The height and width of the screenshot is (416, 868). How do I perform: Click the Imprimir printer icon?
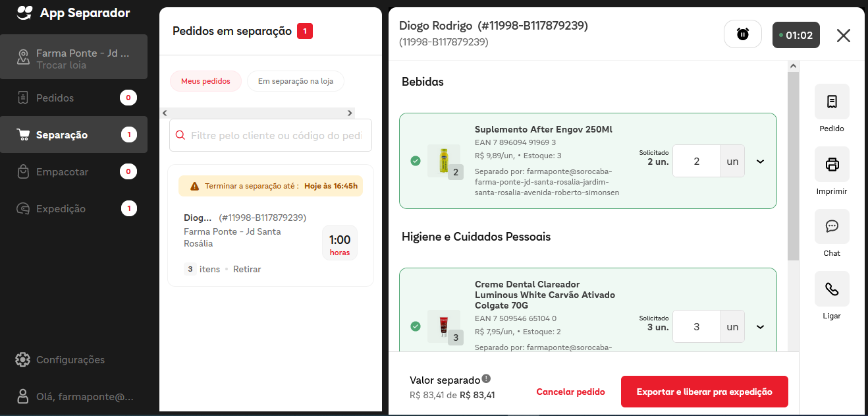[832, 164]
